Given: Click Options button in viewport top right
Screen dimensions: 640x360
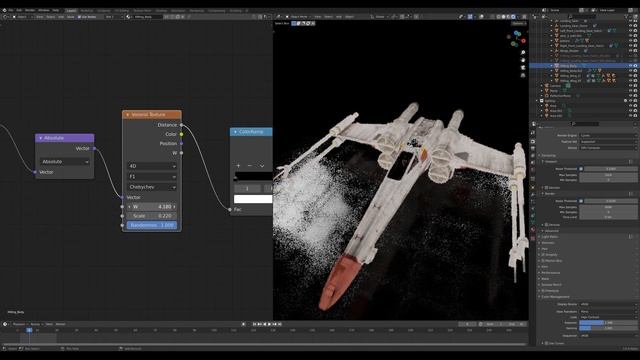Looking at the screenshot, I should pyautogui.click(x=518, y=23).
